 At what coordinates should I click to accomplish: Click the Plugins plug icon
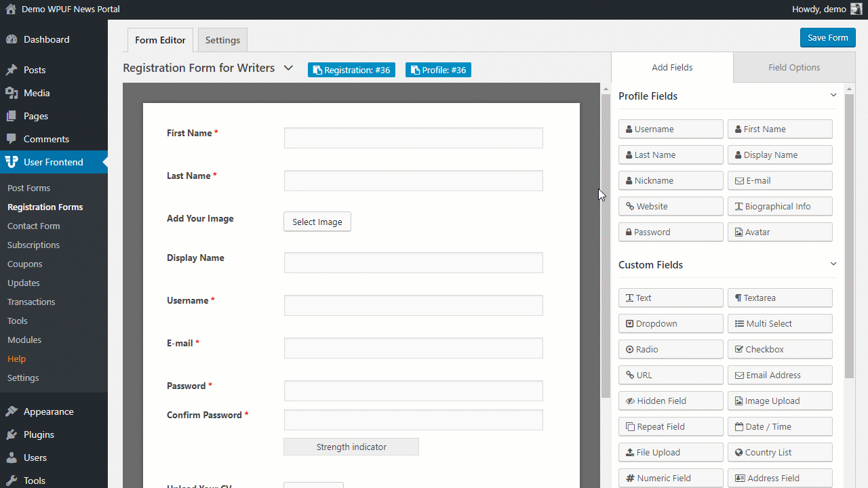(12, 434)
